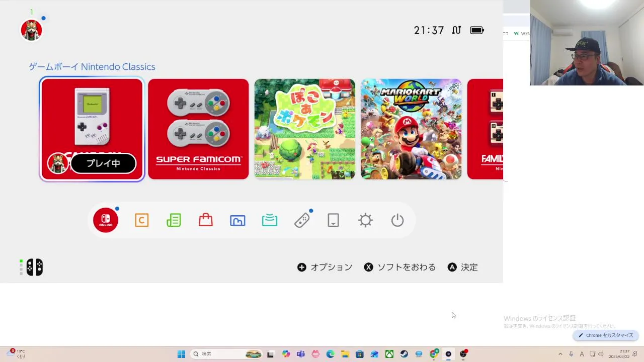
Task: Select the Pokémon game tile
Action: [x=305, y=129]
